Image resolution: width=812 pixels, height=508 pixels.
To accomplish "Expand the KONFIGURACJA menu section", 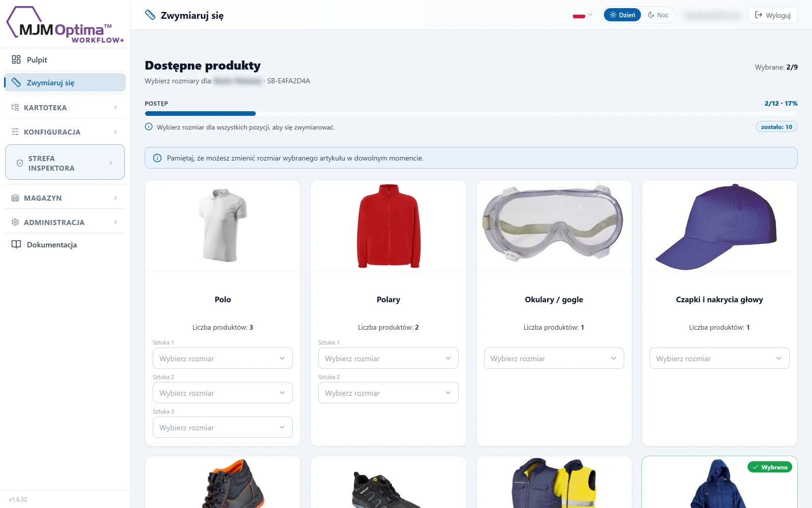I will pyautogui.click(x=65, y=132).
